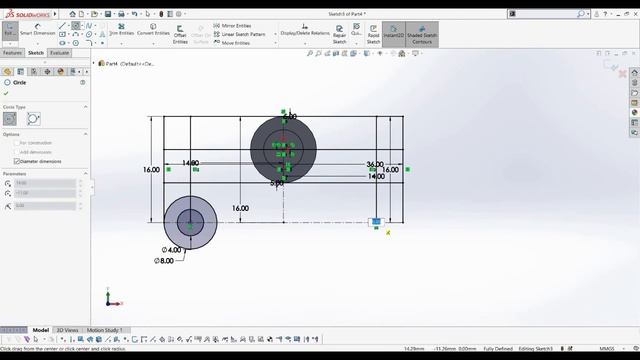Open the DimXpertManager tab
640x360 pixels.
47,72
